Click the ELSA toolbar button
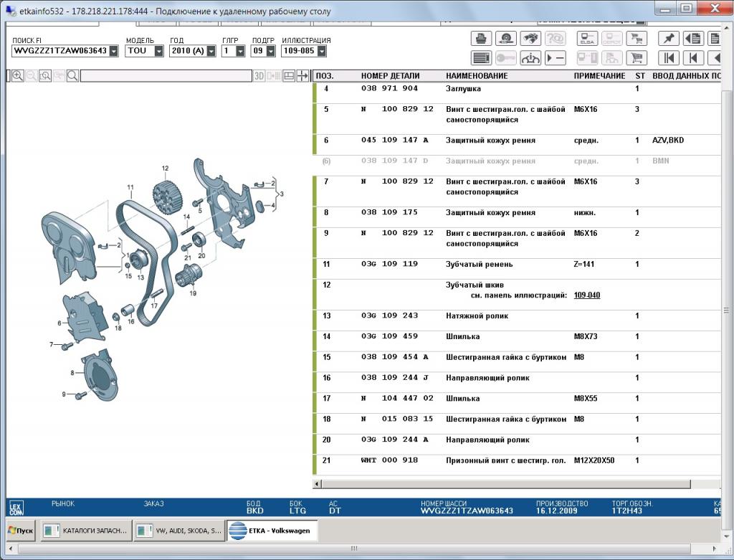Image resolution: width=734 pixels, height=560 pixels. click(587, 39)
